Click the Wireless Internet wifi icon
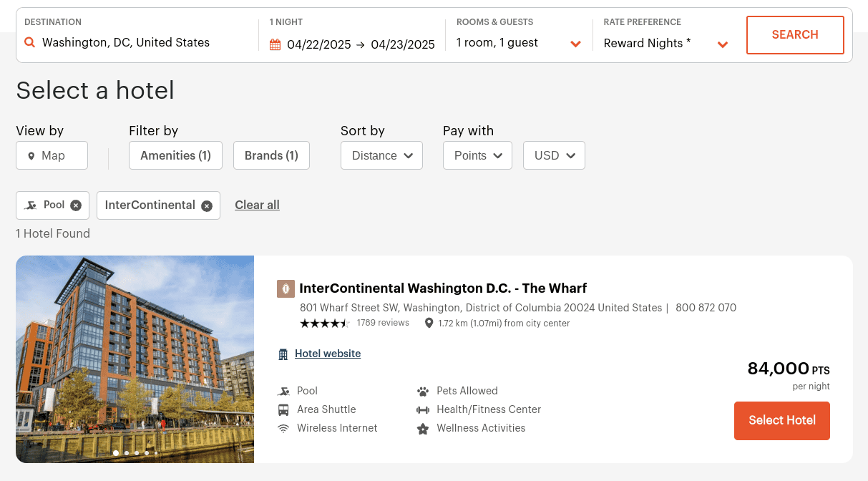868x481 pixels. click(283, 429)
